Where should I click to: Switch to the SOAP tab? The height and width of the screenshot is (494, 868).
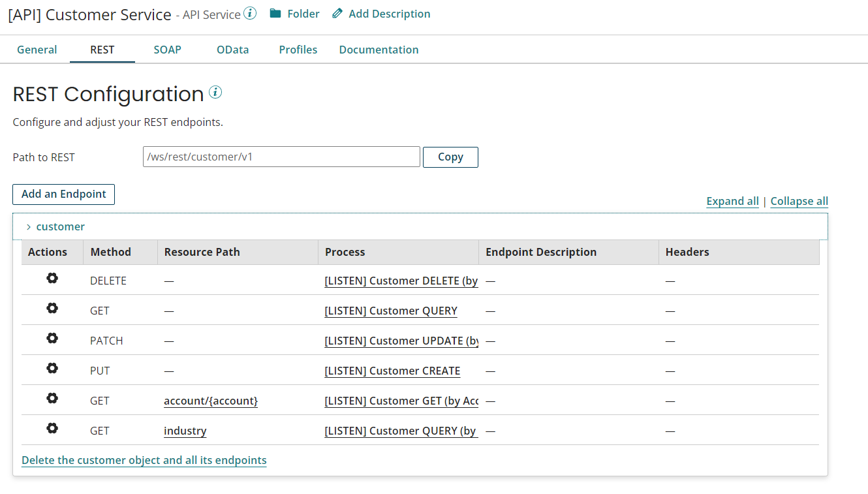pos(167,49)
